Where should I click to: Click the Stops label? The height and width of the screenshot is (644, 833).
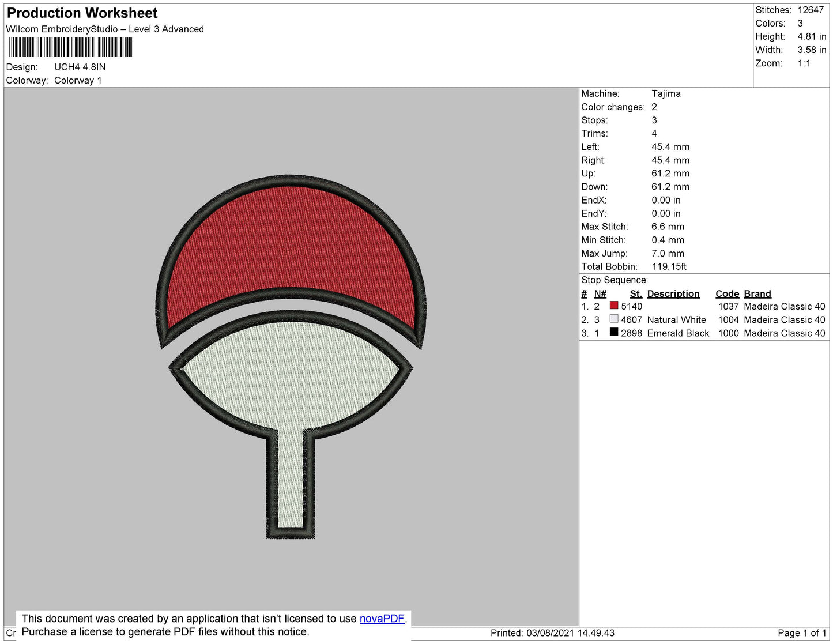coord(594,120)
